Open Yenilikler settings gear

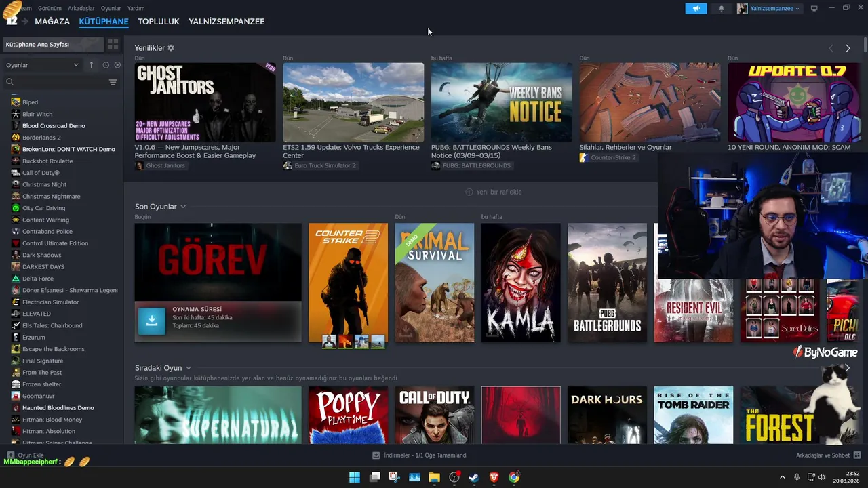tap(171, 48)
